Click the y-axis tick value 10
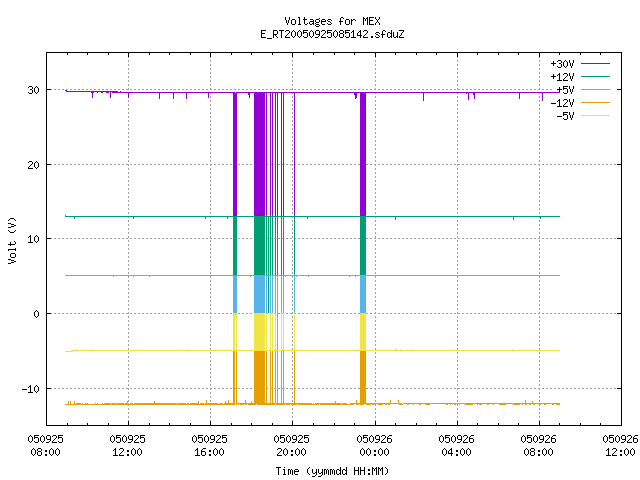 pos(33,239)
